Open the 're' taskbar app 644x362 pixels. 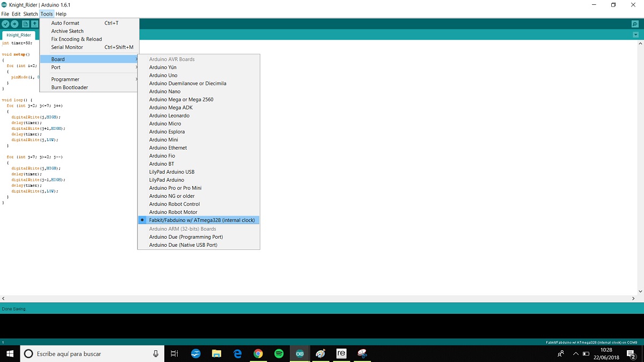[x=341, y=353]
